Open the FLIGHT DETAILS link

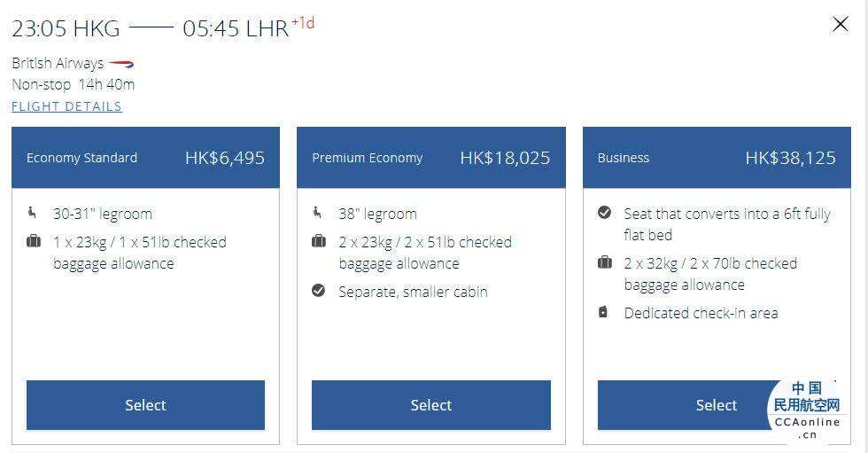point(66,106)
